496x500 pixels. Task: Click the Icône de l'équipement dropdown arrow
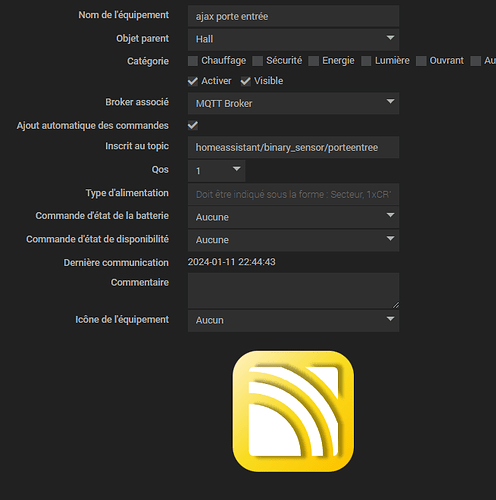pyautogui.click(x=390, y=319)
